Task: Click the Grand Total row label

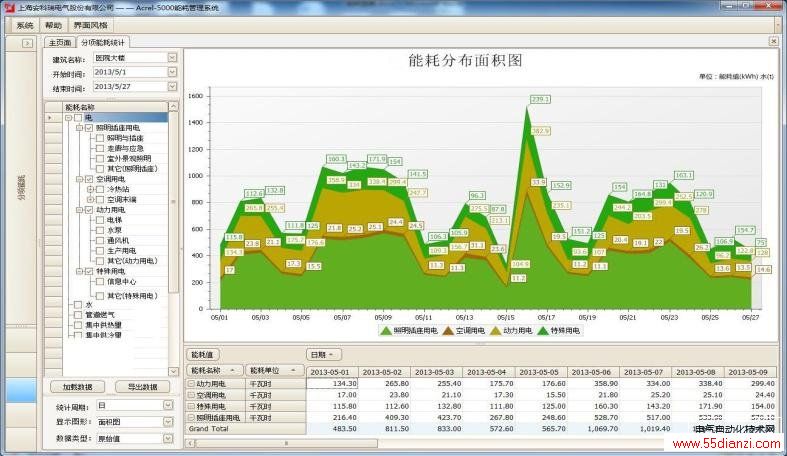Action: click(x=208, y=429)
